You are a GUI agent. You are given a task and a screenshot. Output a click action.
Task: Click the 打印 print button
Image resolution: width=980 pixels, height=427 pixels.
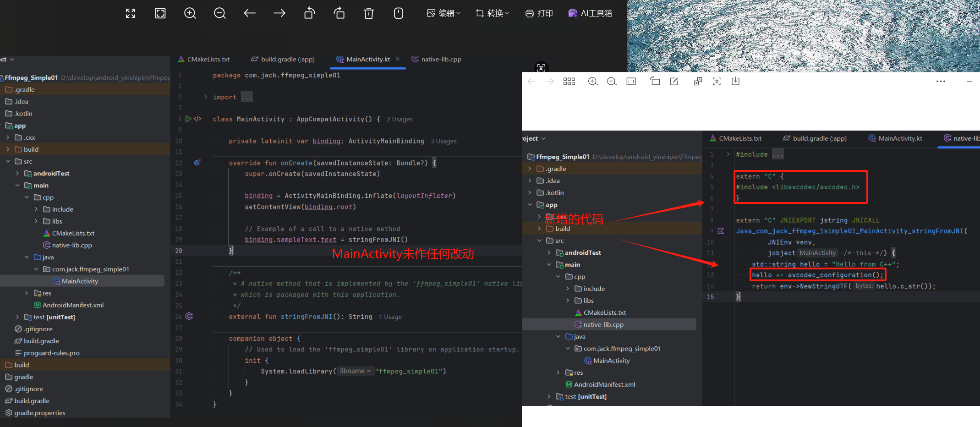click(539, 13)
